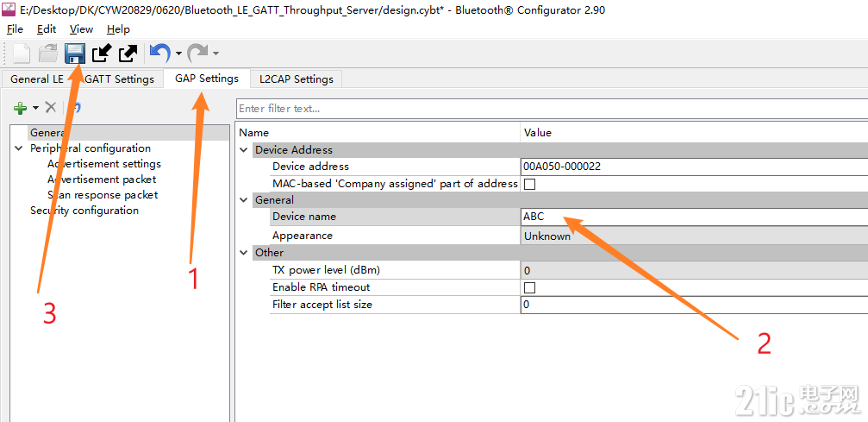Click the Device name value ABC
This screenshot has height=422, width=868.
(694, 217)
